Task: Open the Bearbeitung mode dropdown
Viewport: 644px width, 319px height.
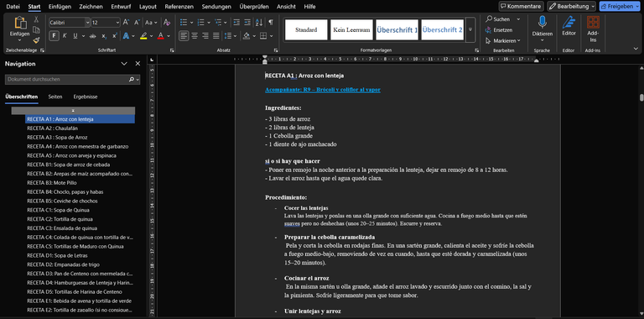Action: click(x=571, y=6)
